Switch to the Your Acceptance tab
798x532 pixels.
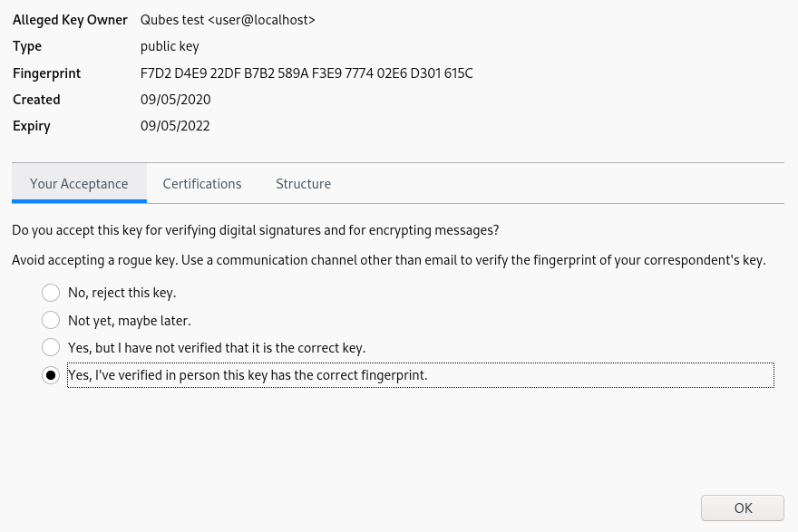click(x=79, y=184)
